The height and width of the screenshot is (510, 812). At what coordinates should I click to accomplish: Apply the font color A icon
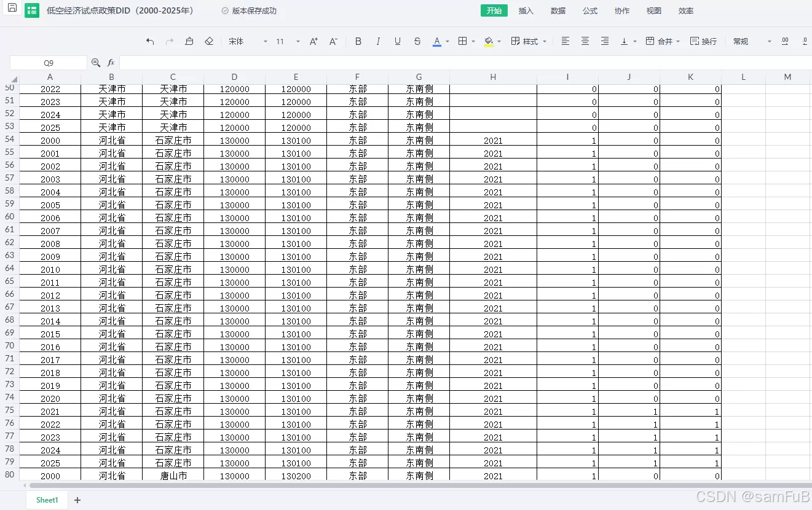pyautogui.click(x=437, y=41)
